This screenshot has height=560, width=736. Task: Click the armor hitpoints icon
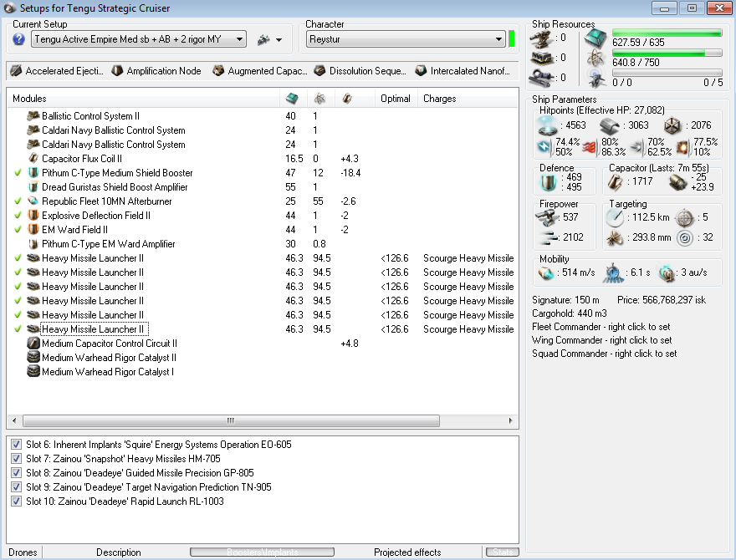(610, 125)
